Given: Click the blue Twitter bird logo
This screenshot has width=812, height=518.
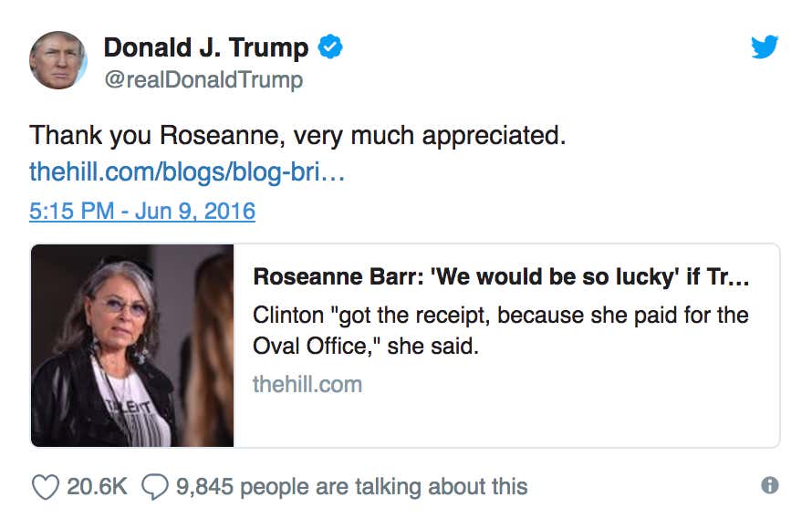Looking at the screenshot, I should [765, 47].
